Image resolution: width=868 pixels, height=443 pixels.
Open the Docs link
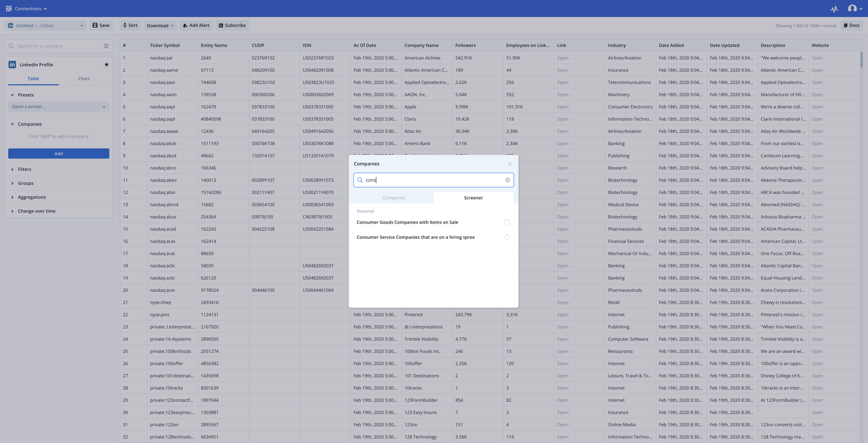coord(852,26)
